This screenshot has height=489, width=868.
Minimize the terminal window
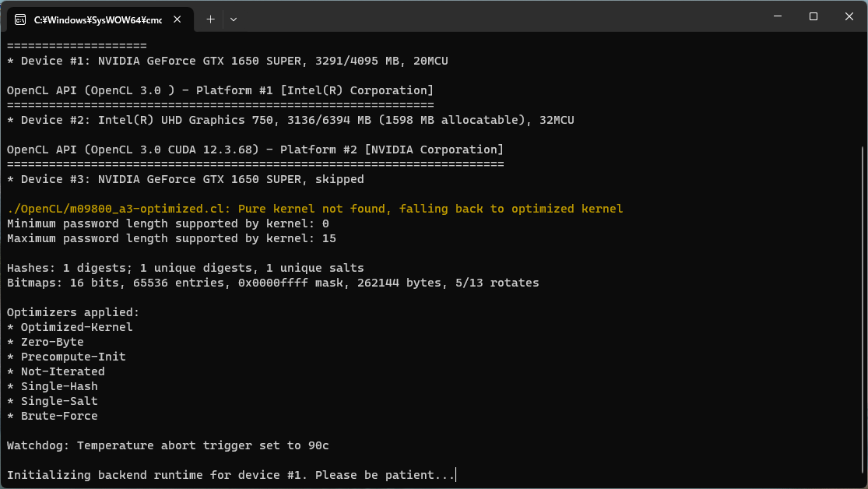click(x=777, y=16)
